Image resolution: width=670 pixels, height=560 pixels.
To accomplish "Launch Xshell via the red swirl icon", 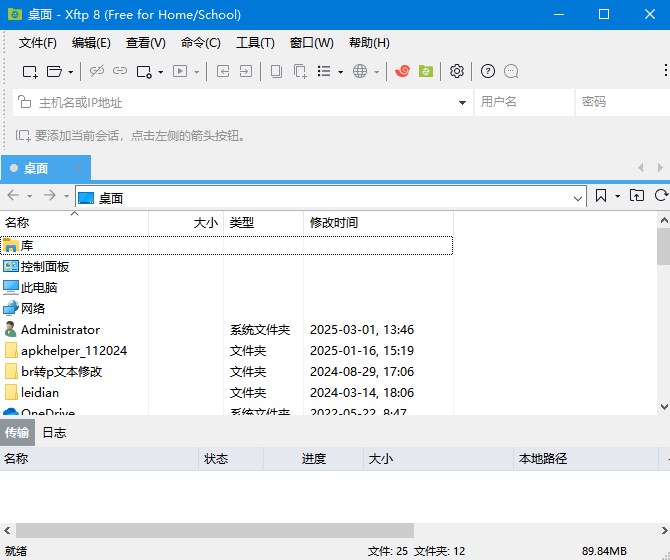I will [402, 71].
